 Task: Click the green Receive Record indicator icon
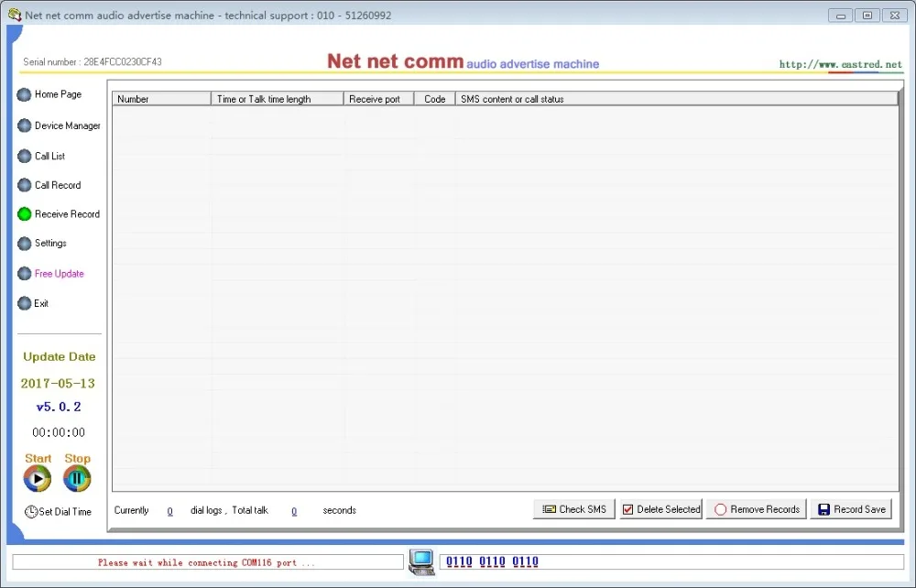pos(24,214)
